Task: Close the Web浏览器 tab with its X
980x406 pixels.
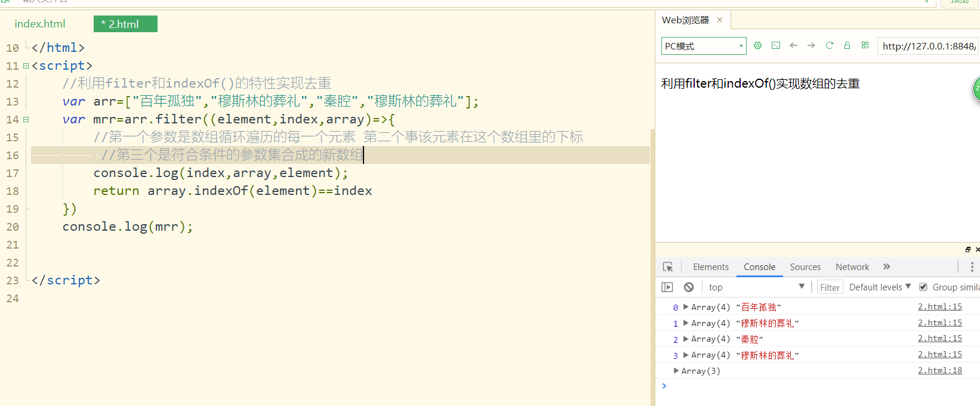Action: click(x=720, y=20)
